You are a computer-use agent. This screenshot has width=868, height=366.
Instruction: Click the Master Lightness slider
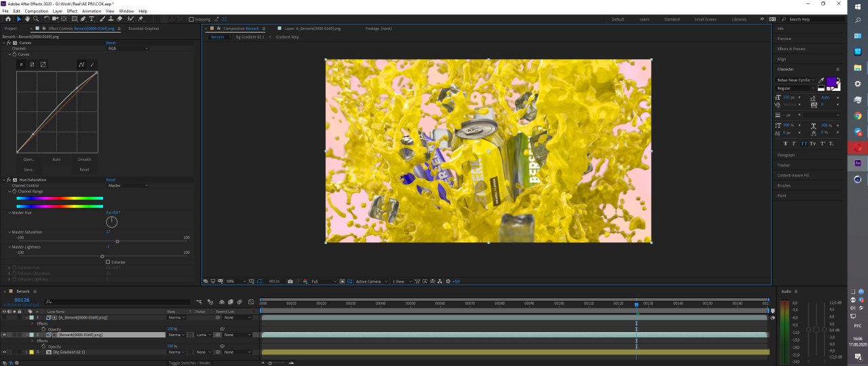102,257
